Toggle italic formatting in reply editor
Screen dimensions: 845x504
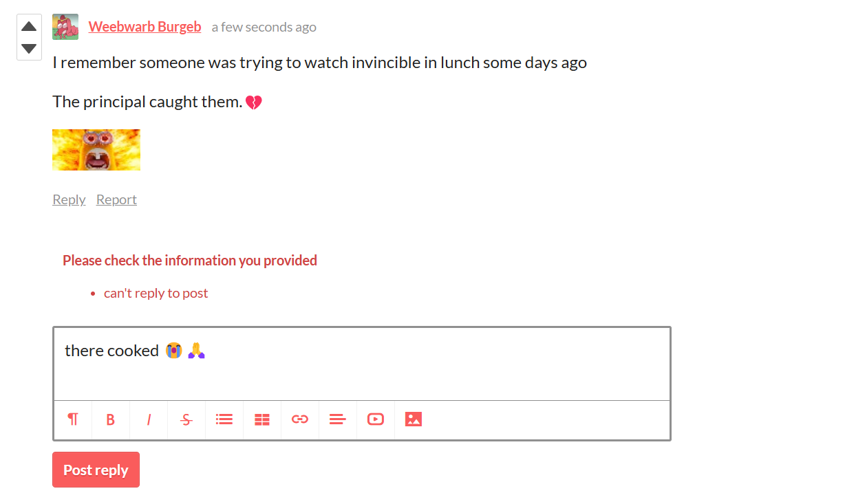click(148, 419)
